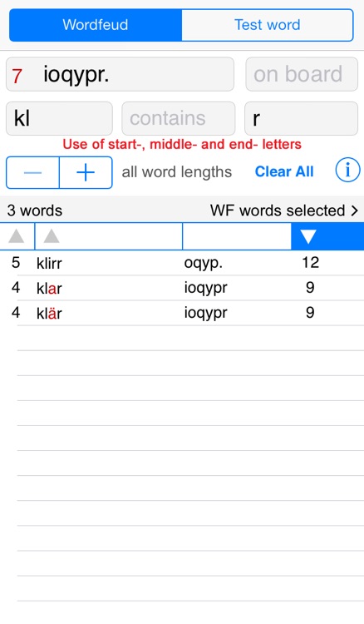Tap the remaining letters oqyp. cell
364x624 pixels.
pos(204,264)
